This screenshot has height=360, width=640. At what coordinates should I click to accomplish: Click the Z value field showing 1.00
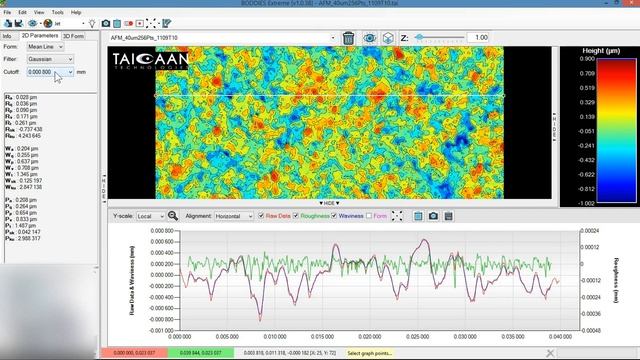(x=478, y=38)
